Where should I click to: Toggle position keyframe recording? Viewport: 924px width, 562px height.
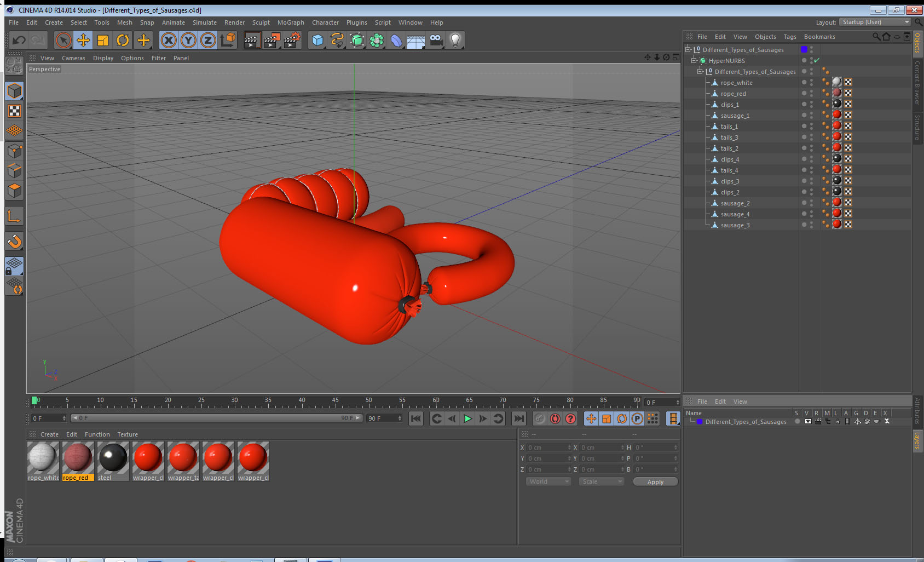coord(591,418)
